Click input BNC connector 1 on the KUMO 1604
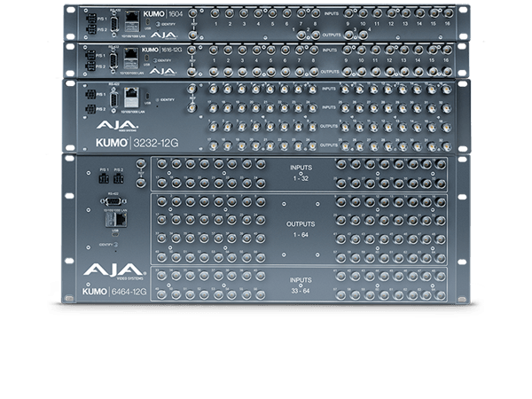Viewport: 532px width, 399px height. pyautogui.click(x=215, y=13)
